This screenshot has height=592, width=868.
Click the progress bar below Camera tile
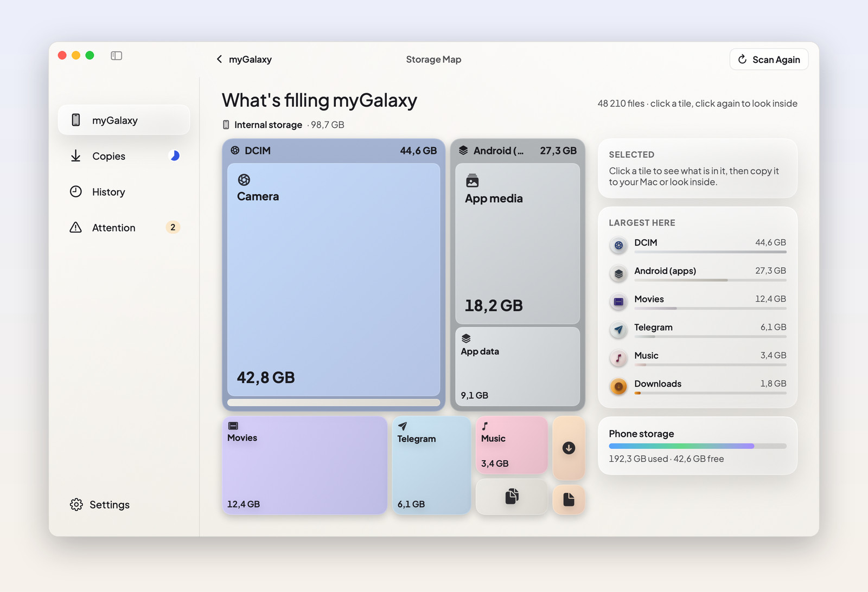point(334,402)
